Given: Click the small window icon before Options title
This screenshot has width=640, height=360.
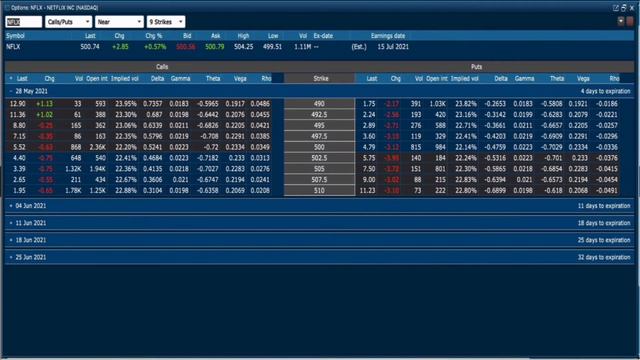Looking at the screenshot, I should (x=7, y=8).
